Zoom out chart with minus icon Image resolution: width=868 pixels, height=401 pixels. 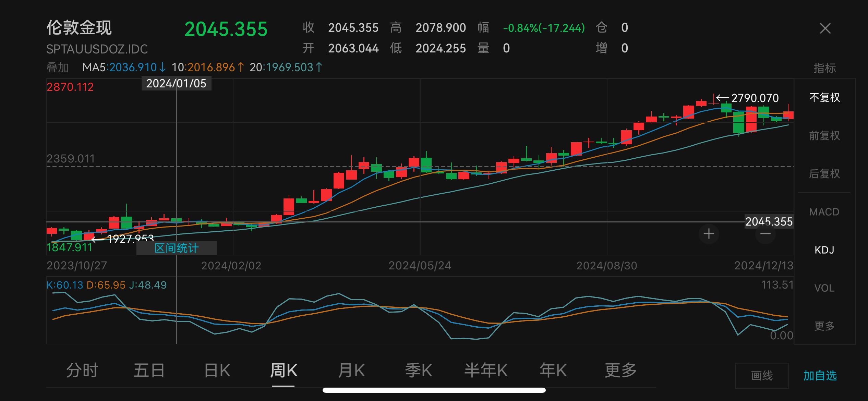(765, 234)
